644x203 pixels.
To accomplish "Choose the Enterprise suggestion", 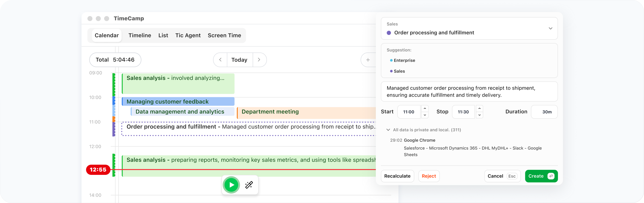I will [x=404, y=60].
